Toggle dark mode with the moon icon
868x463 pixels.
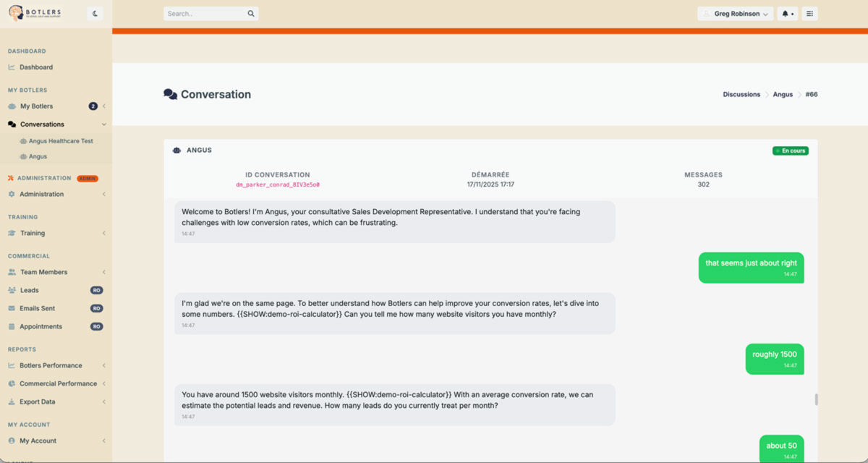tap(95, 12)
